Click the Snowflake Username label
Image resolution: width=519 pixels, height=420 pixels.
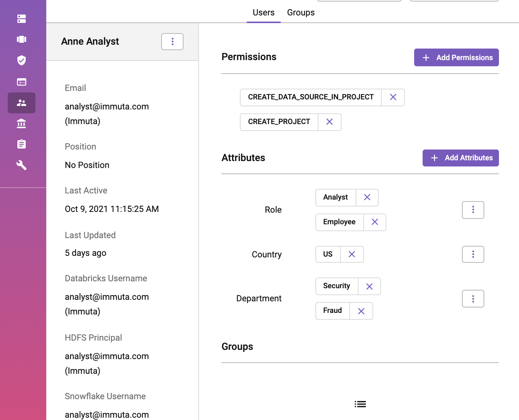point(105,396)
